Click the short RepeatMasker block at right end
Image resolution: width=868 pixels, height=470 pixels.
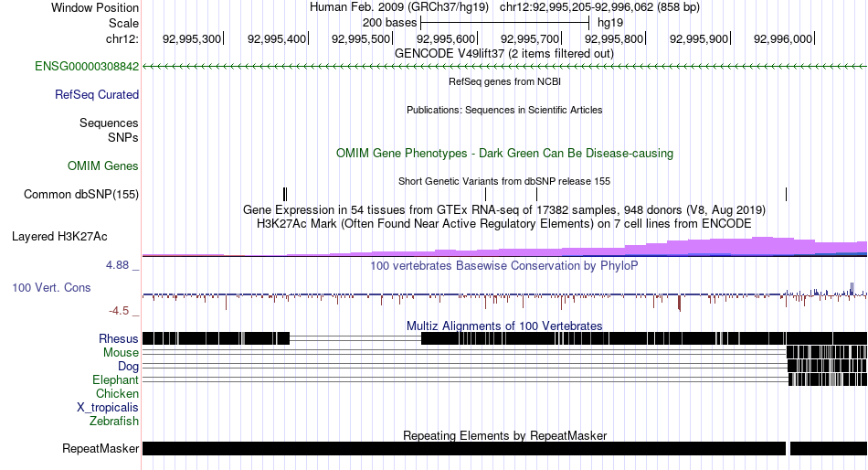(829, 448)
